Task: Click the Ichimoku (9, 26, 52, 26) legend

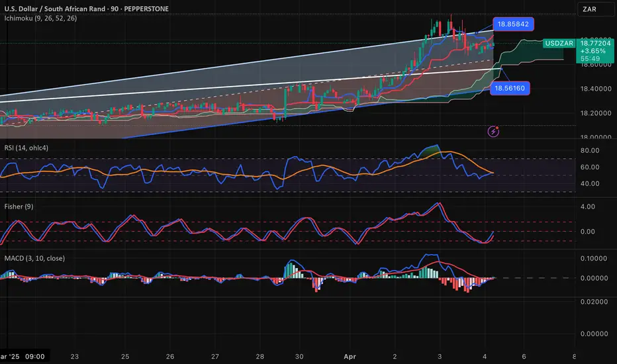Action: coord(40,18)
